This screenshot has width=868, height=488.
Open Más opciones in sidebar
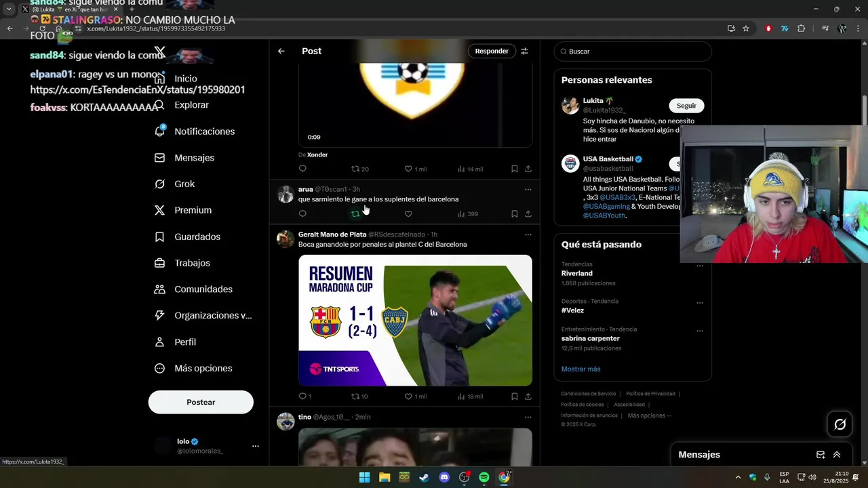193,368
